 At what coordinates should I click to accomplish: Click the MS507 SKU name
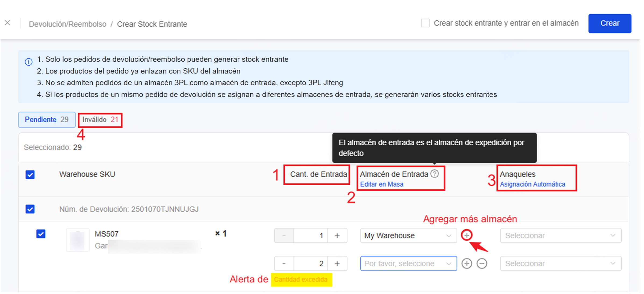tap(107, 234)
